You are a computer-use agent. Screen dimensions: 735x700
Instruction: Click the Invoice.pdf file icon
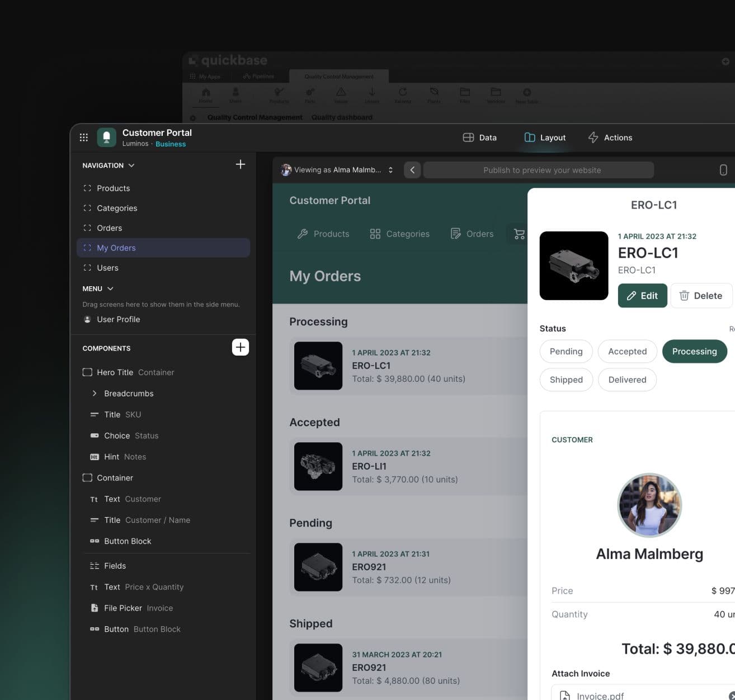pos(565,696)
